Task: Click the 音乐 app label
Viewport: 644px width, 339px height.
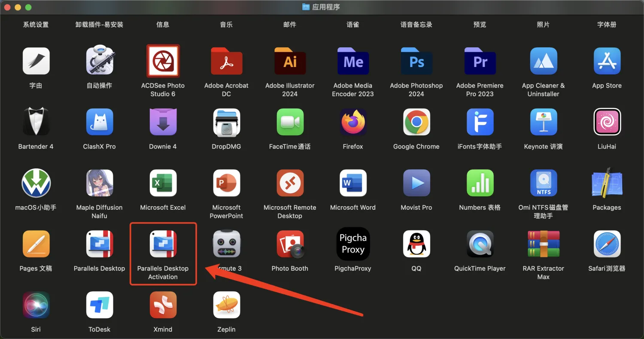Action: pyautogui.click(x=226, y=24)
